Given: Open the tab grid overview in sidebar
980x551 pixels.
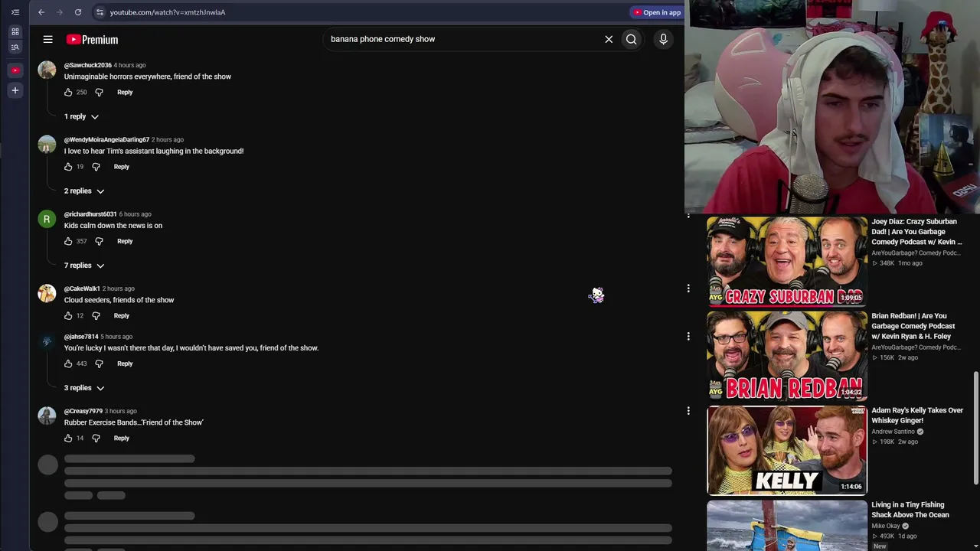Looking at the screenshot, I should (15, 31).
